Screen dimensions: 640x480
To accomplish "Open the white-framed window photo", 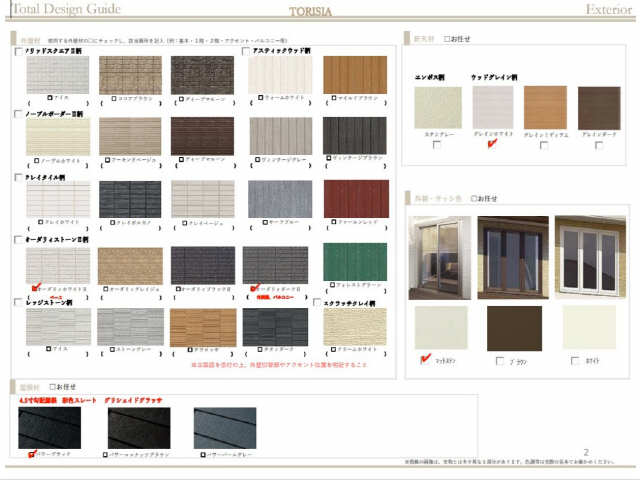I will click(590, 254).
